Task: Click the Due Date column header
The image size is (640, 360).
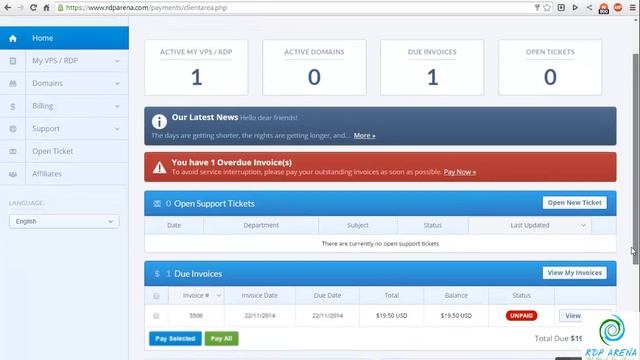Action: 327,296
